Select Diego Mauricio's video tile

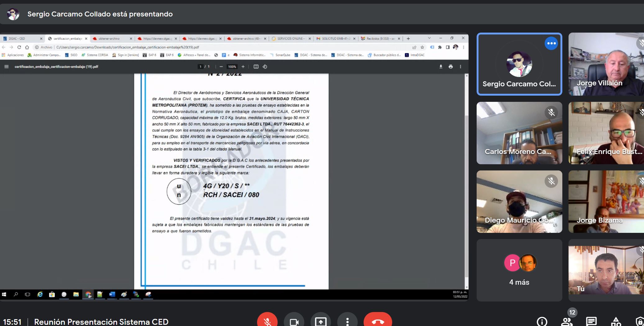pyautogui.click(x=519, y=201)
